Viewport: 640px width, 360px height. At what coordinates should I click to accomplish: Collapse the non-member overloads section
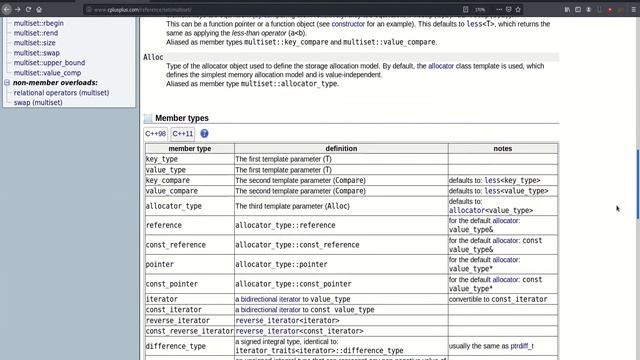(7, 82)
